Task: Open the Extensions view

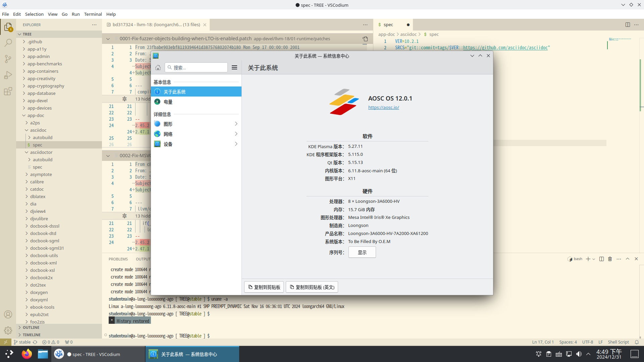Action: pos(8,91)
